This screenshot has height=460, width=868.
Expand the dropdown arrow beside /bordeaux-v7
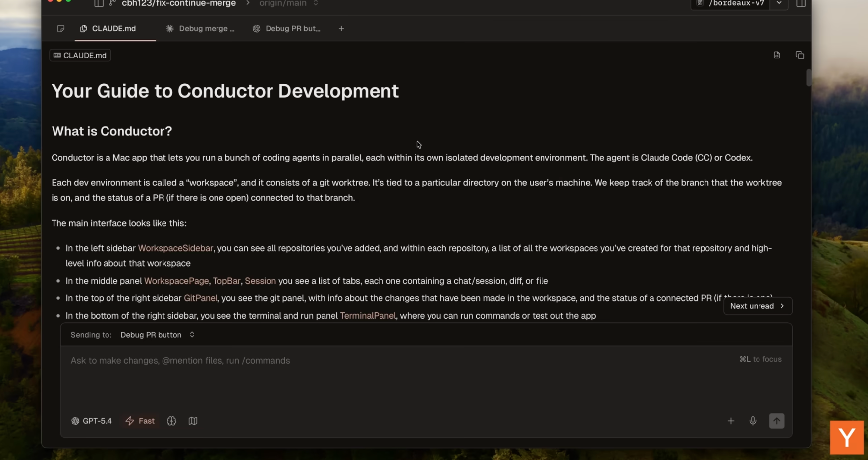(779, 3)
